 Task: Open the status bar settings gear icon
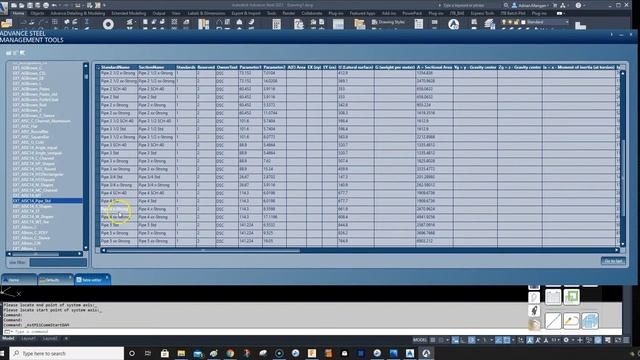566,340
